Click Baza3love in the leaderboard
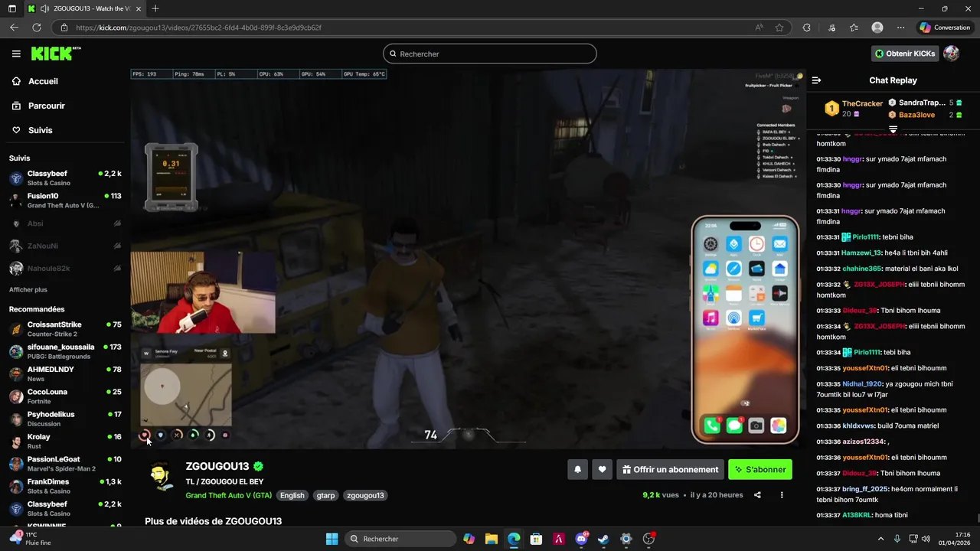This screenshot has height=551, width=980. [x=916, y=115]
